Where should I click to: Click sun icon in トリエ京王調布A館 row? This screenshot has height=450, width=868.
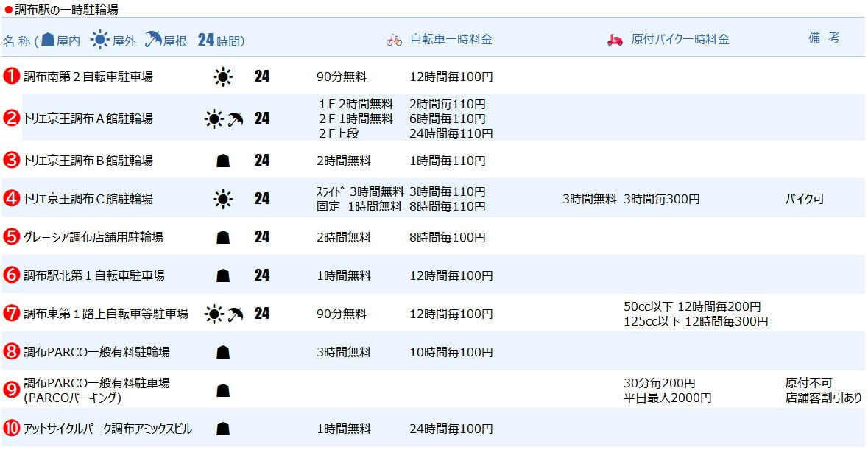[x=214, y=119]
